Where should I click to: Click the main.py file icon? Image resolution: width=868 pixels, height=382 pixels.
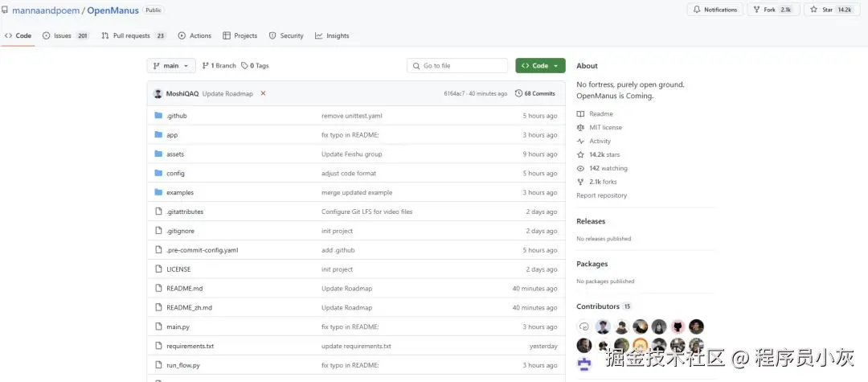click(158, 327)
